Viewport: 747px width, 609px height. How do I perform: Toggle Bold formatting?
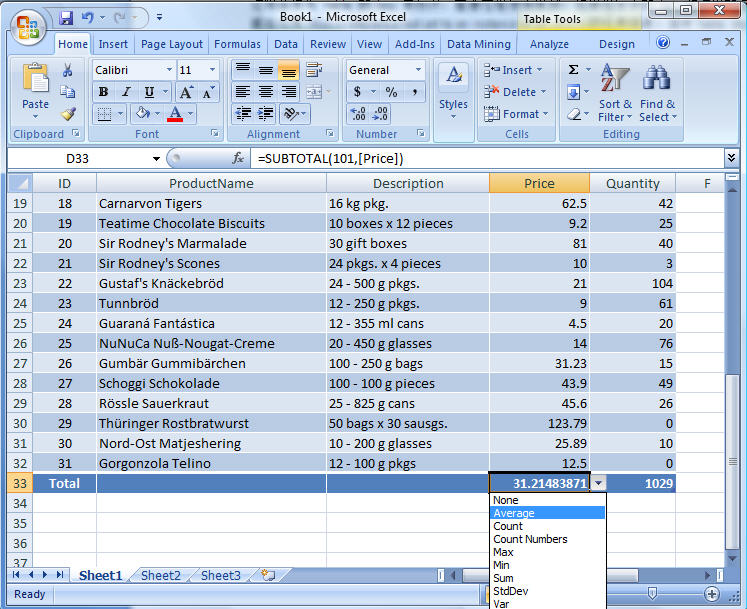pos(103,92)
